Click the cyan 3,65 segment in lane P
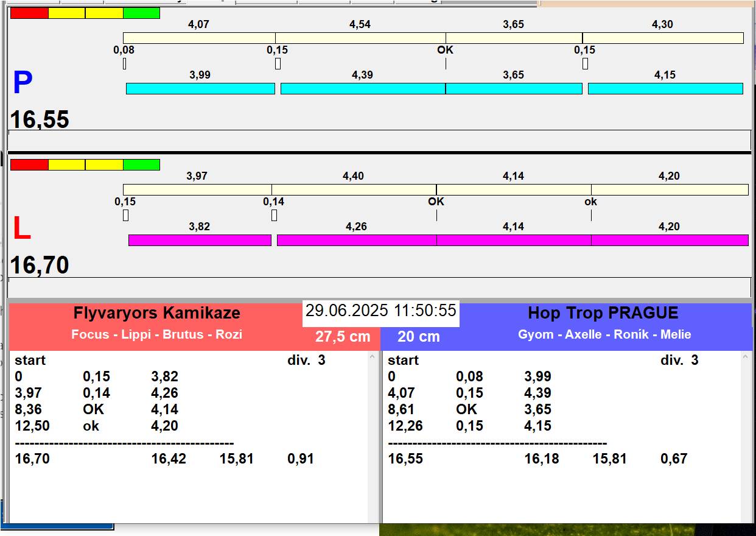 pyautogui.click(x=514, y=89)
